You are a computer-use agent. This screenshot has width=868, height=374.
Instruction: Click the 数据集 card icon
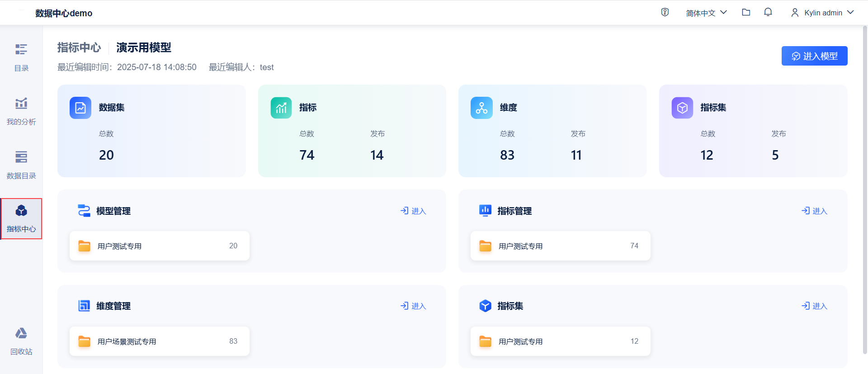pyautogui.click(x=80, y=108)
